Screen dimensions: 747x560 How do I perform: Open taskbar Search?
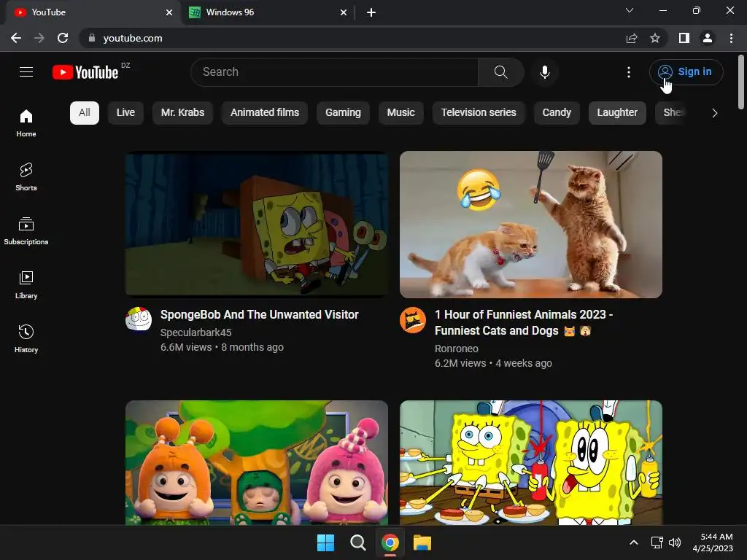357,542
